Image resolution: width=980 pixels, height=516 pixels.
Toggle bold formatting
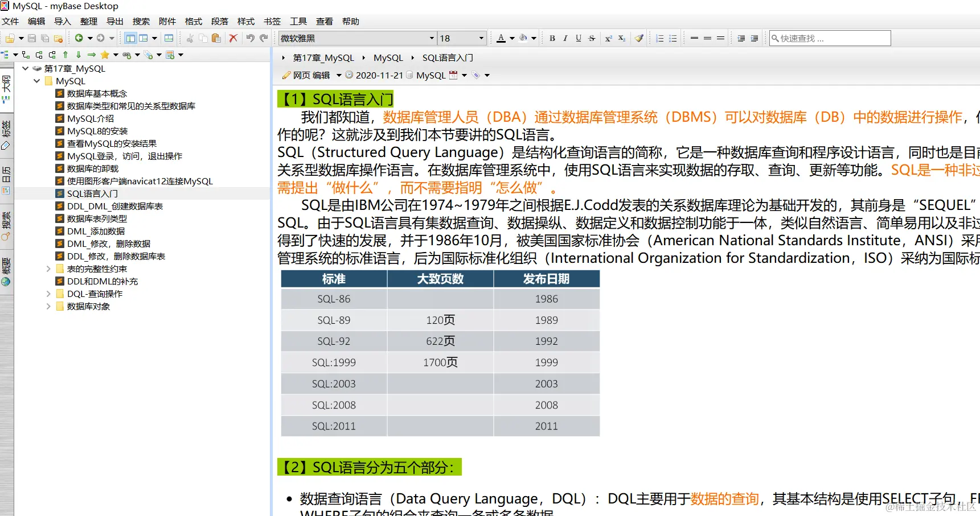tap(552, 38)
